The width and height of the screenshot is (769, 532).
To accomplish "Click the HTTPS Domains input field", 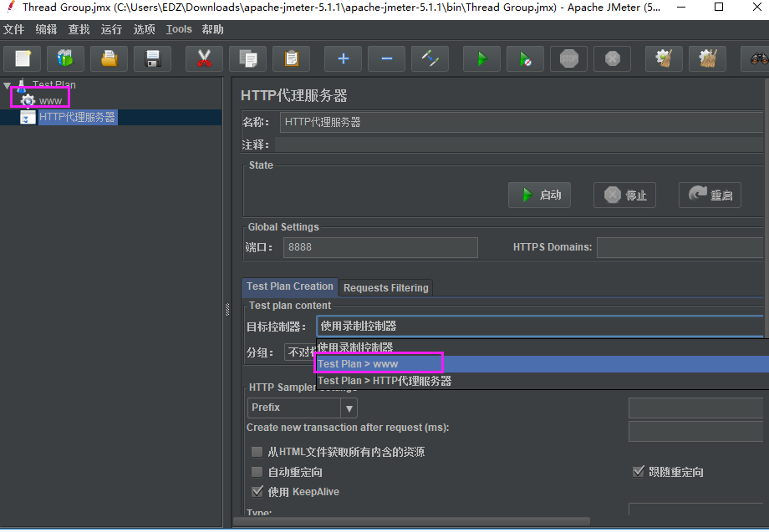I will tap(680, 247).
